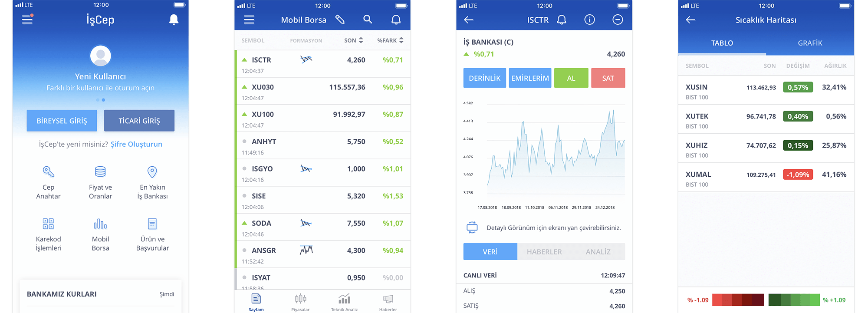Open En Yakın İş Bankası location icon

click(152, 172)
